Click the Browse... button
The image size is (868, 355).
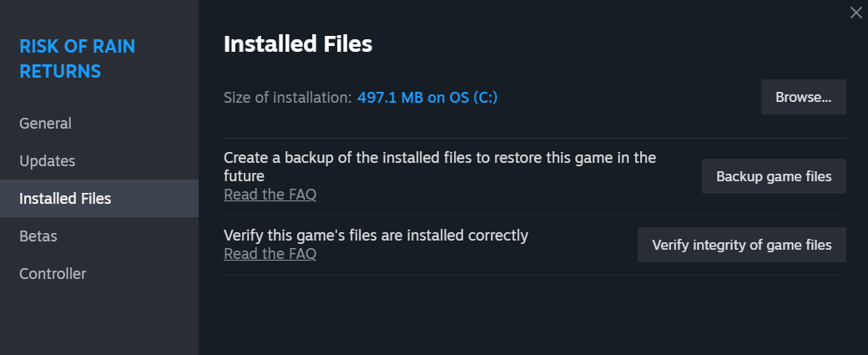point(803,97)
